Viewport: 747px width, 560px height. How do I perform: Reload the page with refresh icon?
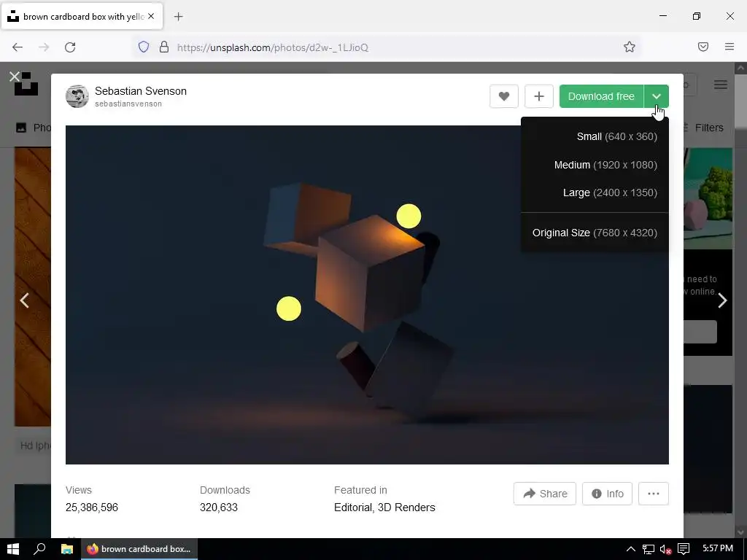point(70,47)
